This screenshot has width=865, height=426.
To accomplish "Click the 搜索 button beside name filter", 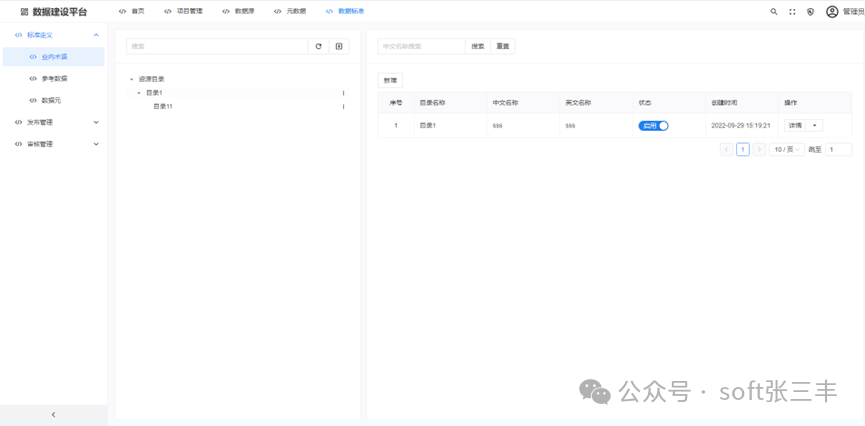I will (478, 46).
